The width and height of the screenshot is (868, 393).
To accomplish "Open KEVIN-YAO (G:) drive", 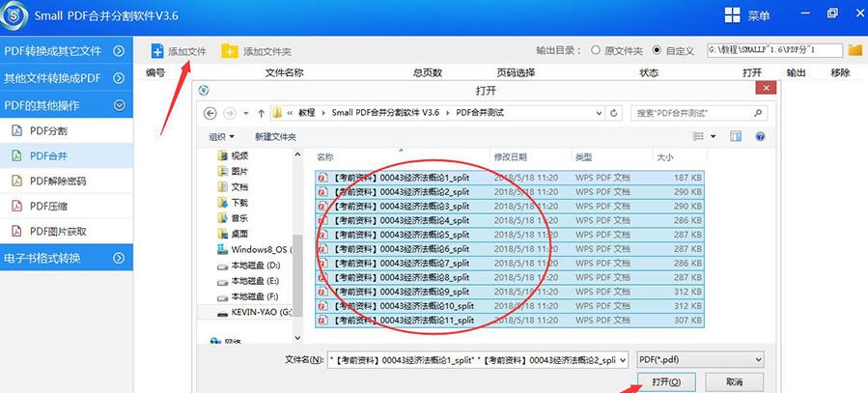I will pyautogui.click(x=254, y=312).
